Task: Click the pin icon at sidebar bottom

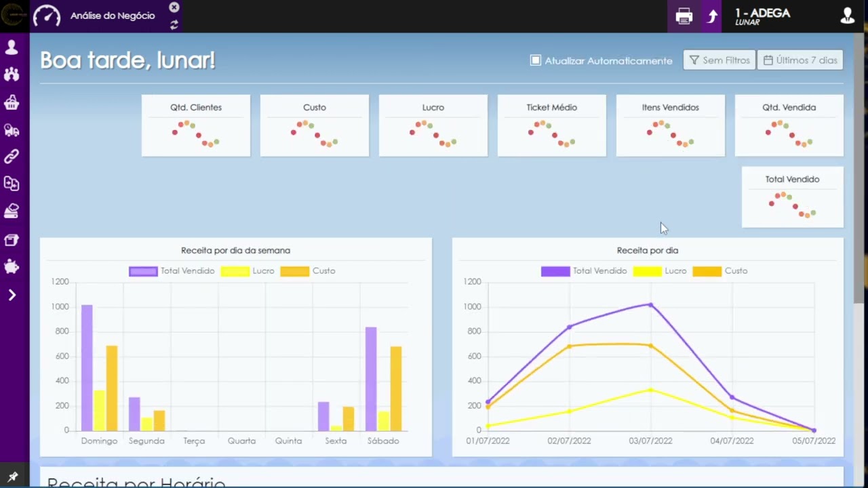Action: pos(12,477)
